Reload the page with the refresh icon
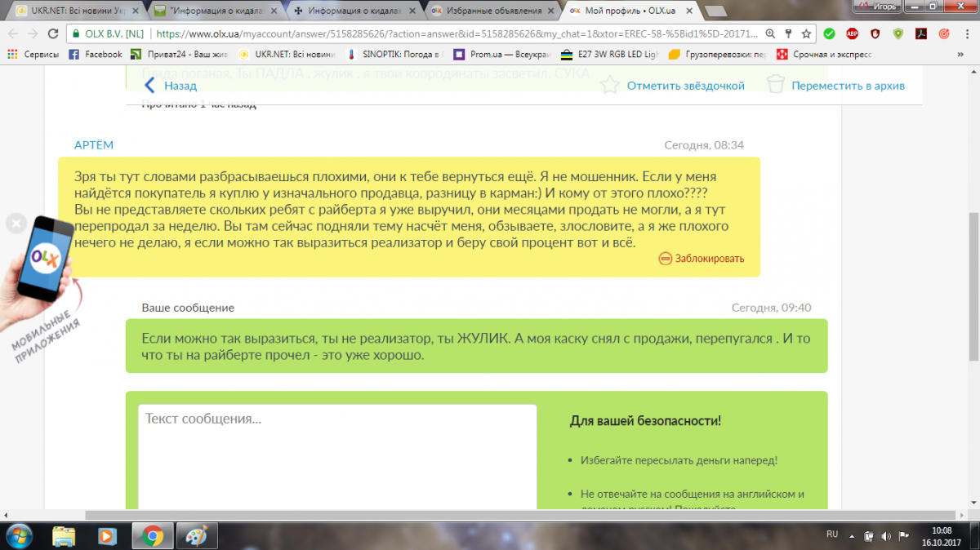Viewport: 980px width, 550px height. tap(53, 34)
